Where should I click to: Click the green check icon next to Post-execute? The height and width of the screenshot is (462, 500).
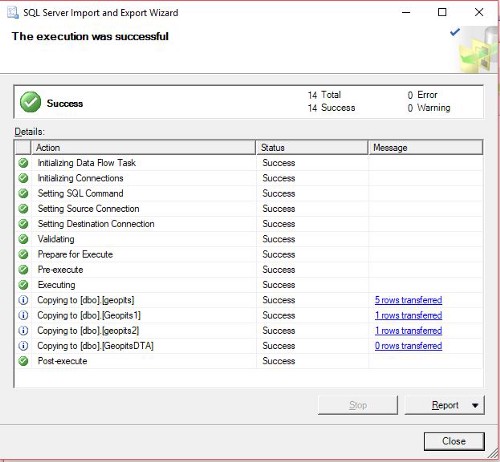[23, 361]
